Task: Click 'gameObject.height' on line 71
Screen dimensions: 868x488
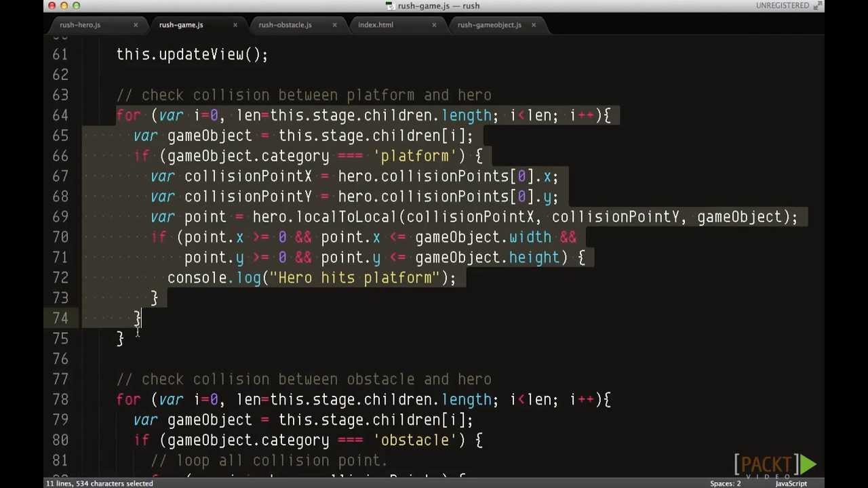Action: click(487, 258)
